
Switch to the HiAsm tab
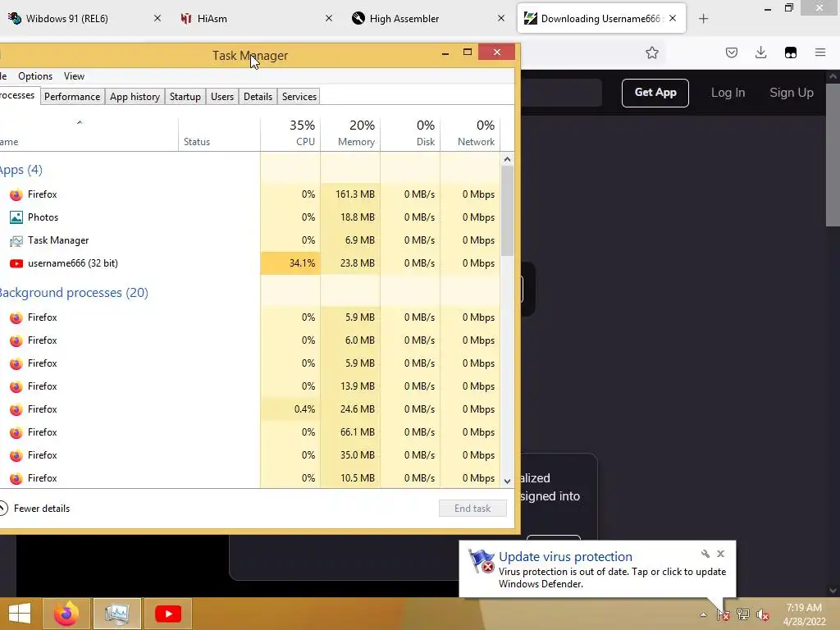[257, 19]
